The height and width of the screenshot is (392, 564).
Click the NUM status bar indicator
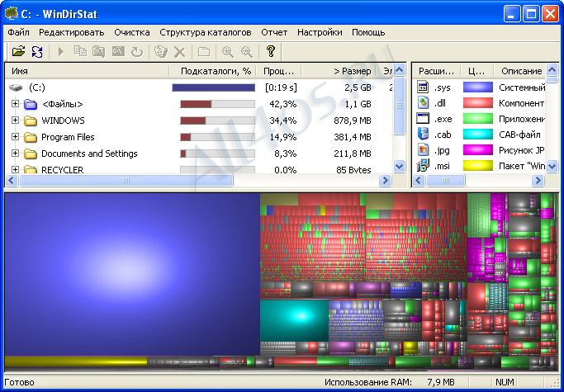505,382
